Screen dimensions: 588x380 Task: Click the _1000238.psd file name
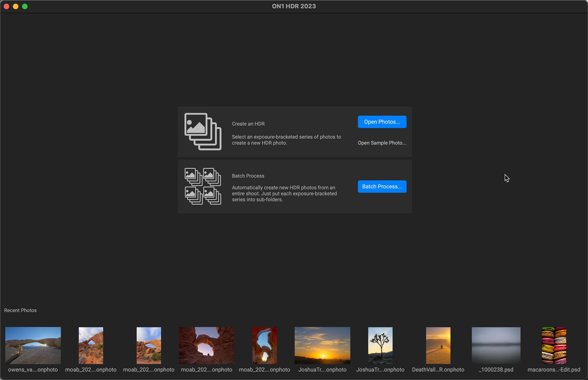[x=496, y=370]
